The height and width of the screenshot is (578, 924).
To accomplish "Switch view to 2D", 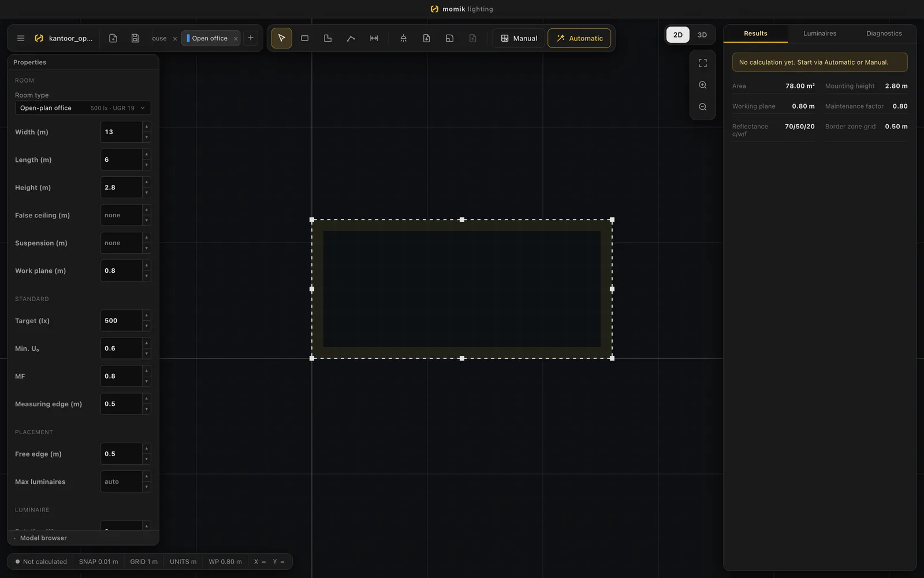I will (x=678, y=35).
